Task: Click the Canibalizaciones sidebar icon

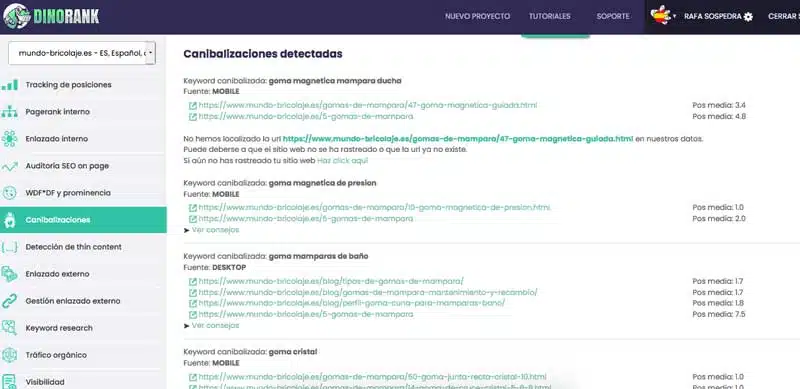Action: point(10,220)
